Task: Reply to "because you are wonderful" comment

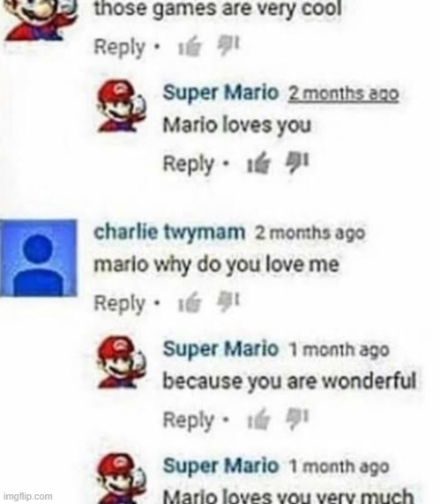Action: tap(189, 419)
